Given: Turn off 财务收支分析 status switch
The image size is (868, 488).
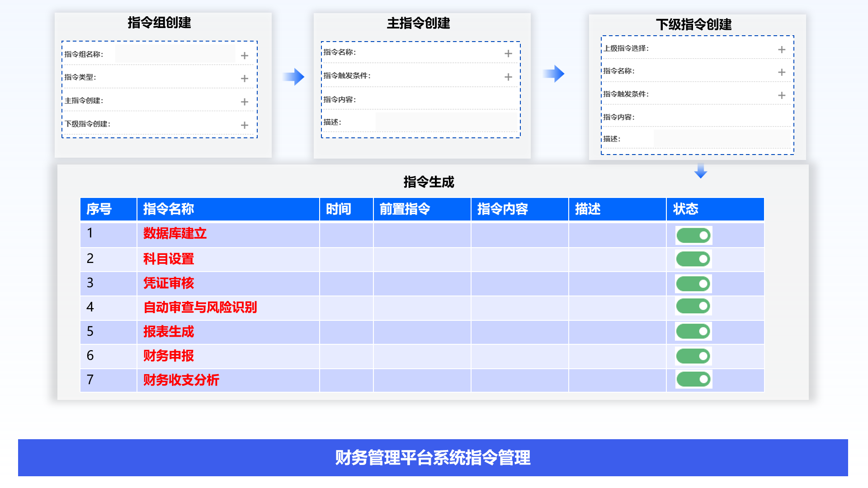Looking at the screenshot, I should 693,379.
